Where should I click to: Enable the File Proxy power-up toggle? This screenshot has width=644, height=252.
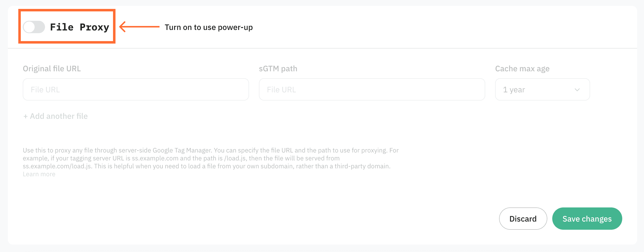click(34, 27)
